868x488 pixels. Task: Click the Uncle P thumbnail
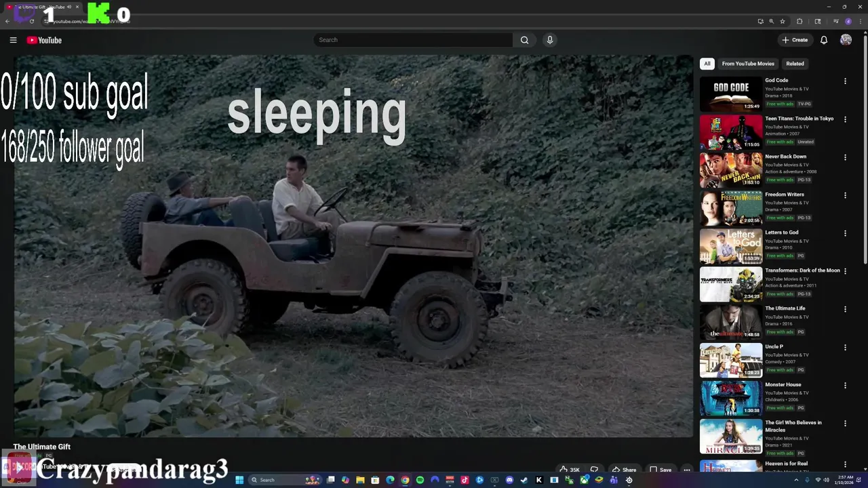coord(731,360)
